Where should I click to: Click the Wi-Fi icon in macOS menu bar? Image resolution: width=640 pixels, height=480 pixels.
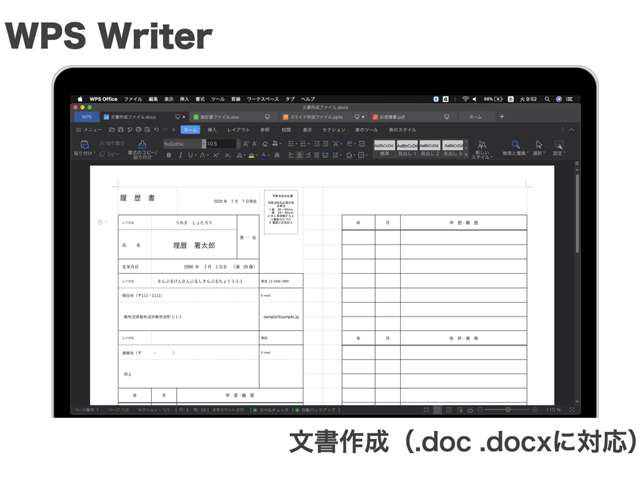465,99
